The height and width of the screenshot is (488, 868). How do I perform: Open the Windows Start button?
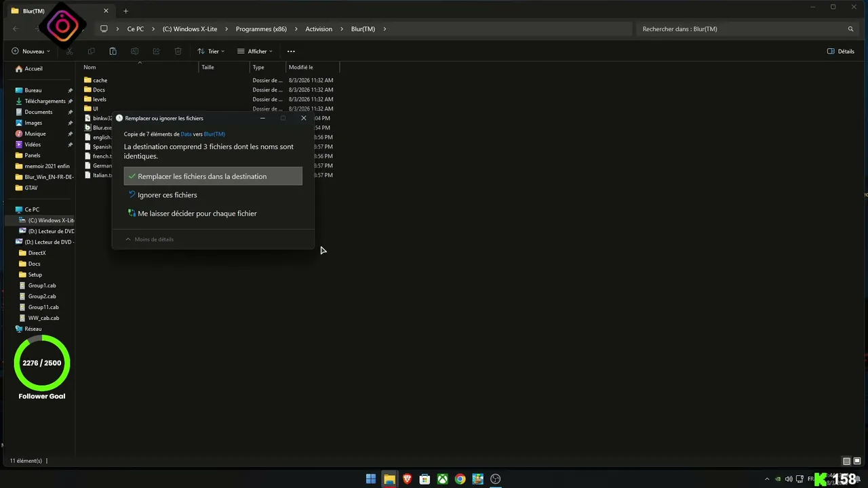[x=371, y=479]
